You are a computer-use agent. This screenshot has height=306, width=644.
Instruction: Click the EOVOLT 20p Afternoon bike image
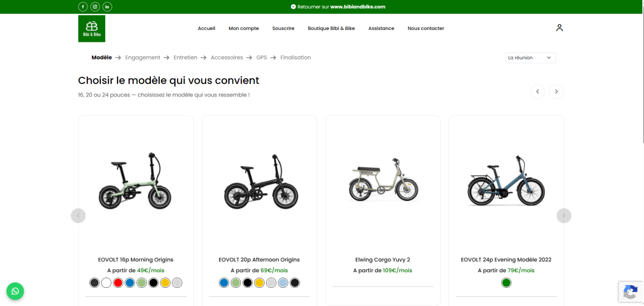[x=261, y=182]
